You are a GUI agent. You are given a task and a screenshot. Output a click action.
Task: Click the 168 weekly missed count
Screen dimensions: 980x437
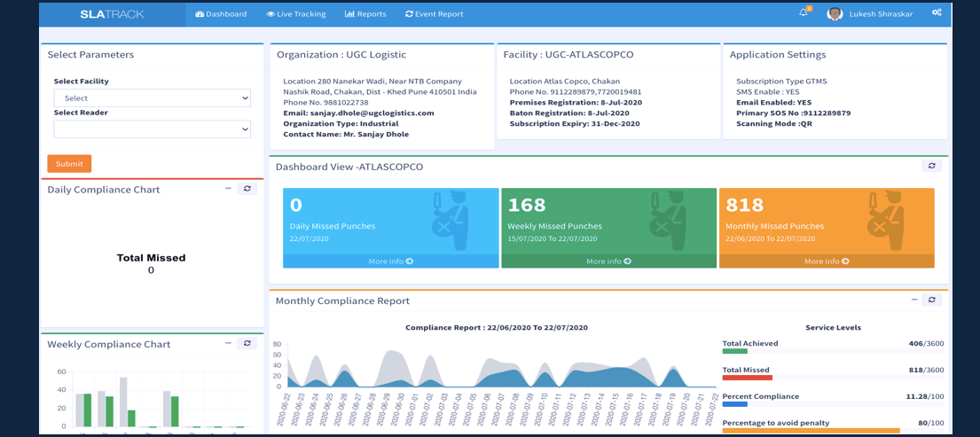coord(527,205)
